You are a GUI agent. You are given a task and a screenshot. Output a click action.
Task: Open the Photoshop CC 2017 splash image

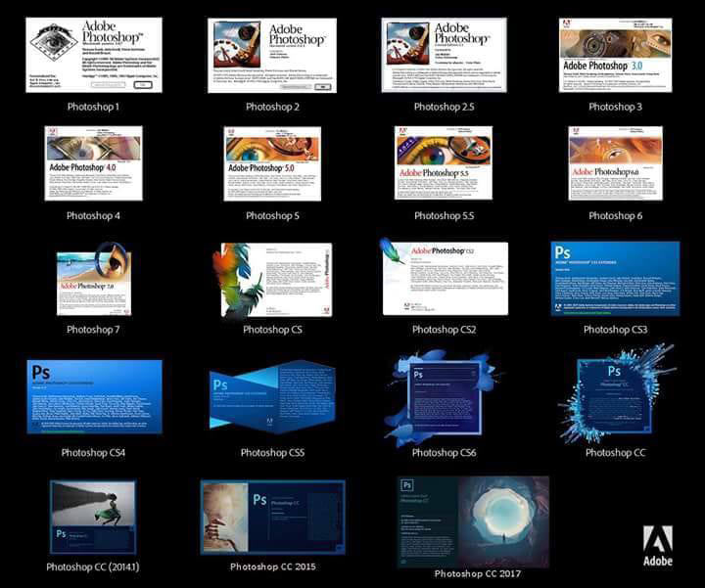click(473, 522)
